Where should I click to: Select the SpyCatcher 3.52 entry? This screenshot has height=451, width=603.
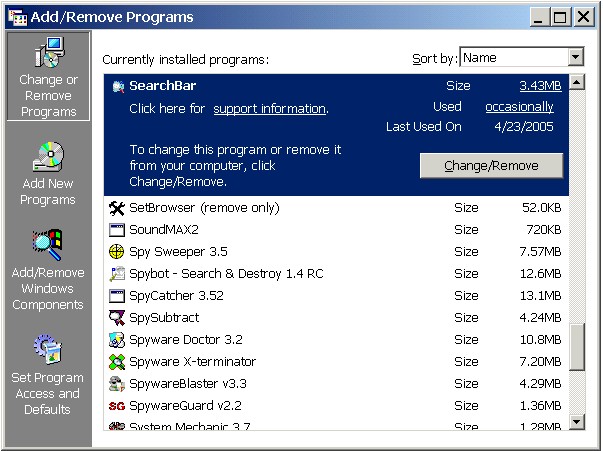(x=336, y=296)
